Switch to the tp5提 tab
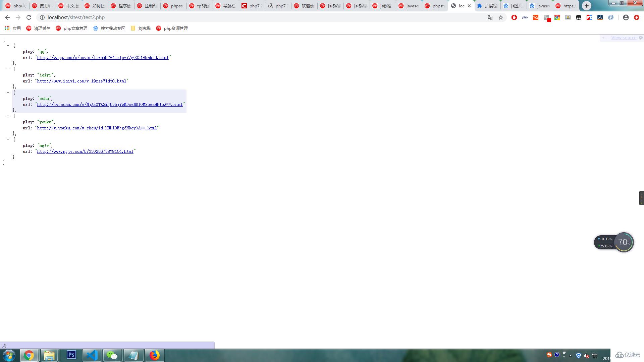Viewport: 644px width, 362px height. [199, 6]
